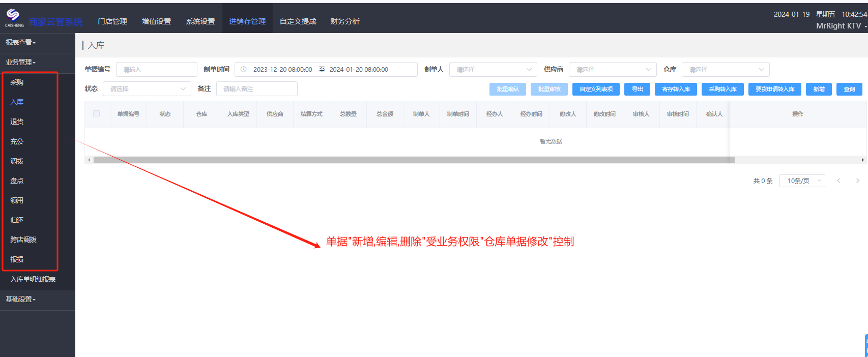
Task: Click the end date 2024-01-20 08:00:00
Action: click(359, 70)
